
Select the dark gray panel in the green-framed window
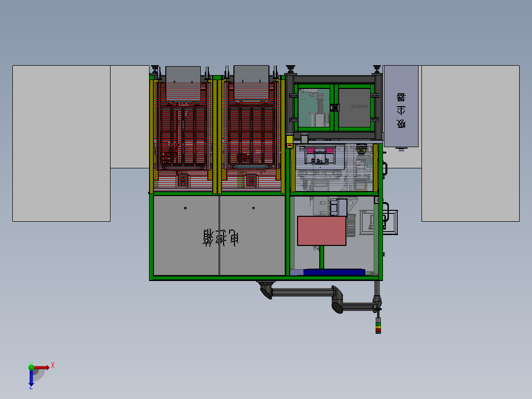click(354, 108)
